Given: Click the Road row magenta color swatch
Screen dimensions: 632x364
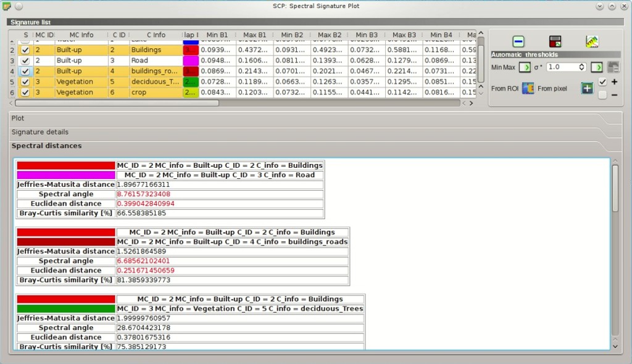Looking at the screenshot, I should coord(191,60).
